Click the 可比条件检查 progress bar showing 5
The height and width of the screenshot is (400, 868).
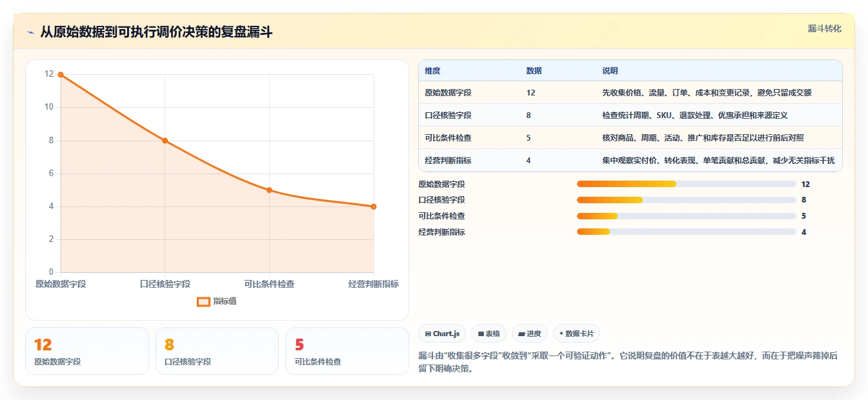coord(686,216)
